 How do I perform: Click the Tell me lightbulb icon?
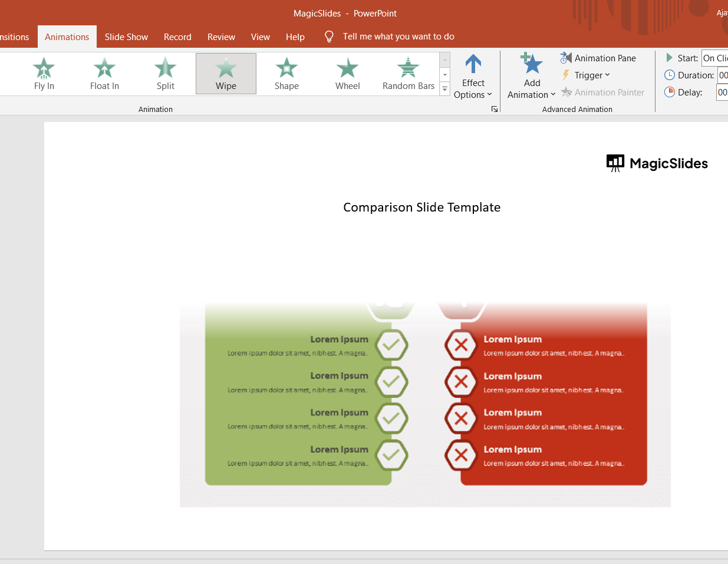tap(330, 37)
